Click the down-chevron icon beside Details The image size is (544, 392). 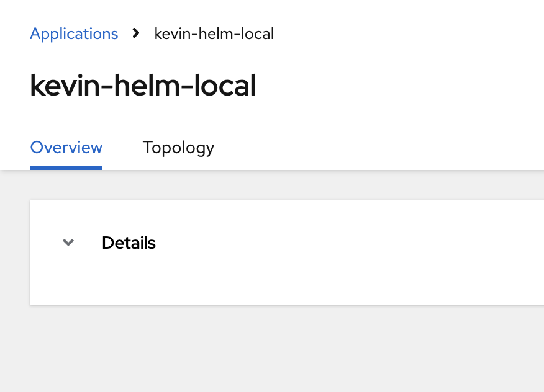point(69,243)
